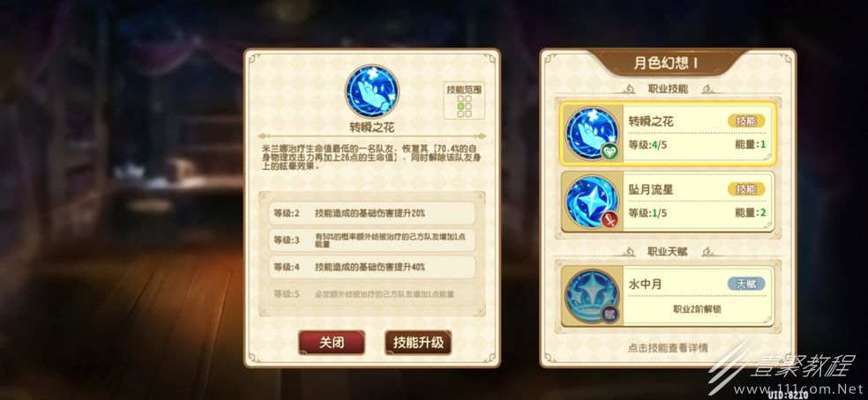This screenshot has width=868, height=400.
Task: Click the 技能 tag on 转瞬之花
Action: (746, 122)
